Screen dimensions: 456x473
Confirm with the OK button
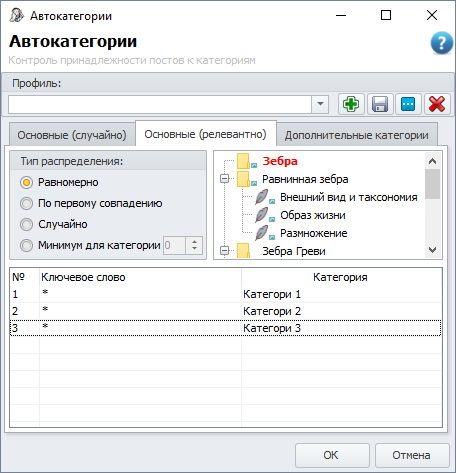pyautogui.click(x=332, y=455)
